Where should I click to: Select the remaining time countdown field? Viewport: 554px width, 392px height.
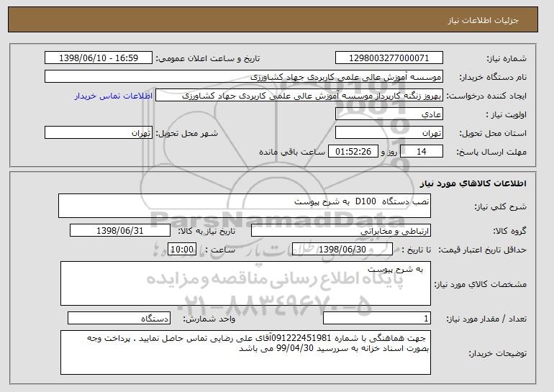(353, 152)
